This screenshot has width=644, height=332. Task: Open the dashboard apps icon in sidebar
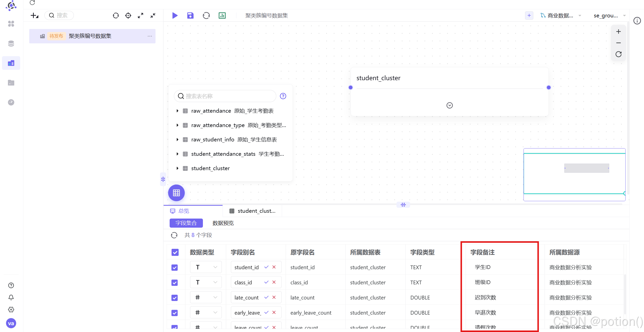pos(11,24)
